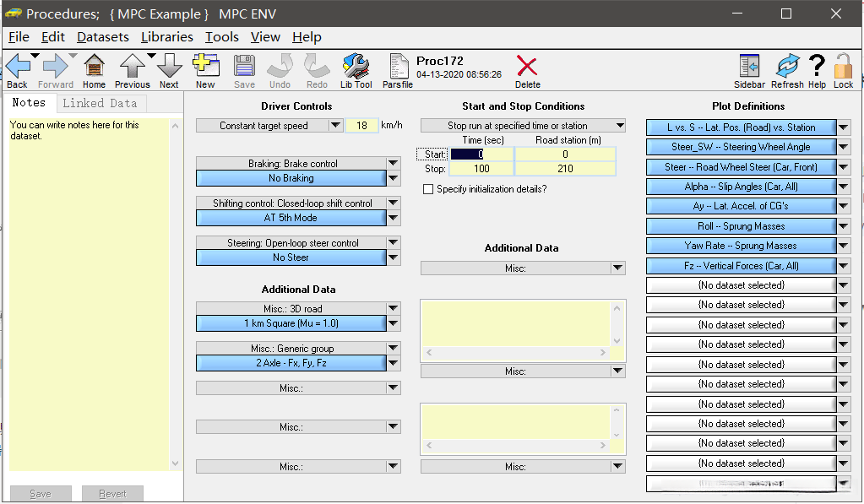Go to Home icon

(95, 67)
